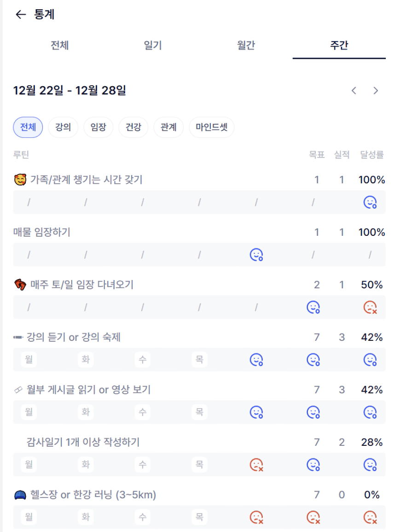The image size is (395, 532).
Task: Go back using the top-left arrow
Action: pos(21,15)
